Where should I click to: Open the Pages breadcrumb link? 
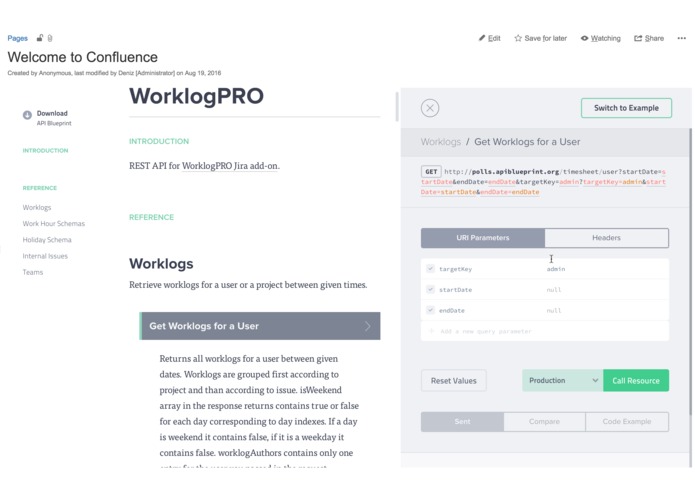tap(17, 39)
